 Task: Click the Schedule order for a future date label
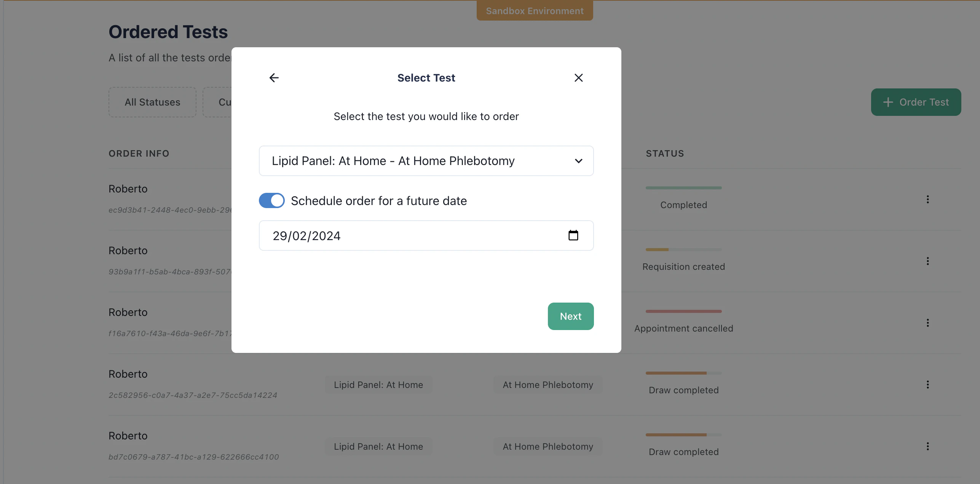378,201
